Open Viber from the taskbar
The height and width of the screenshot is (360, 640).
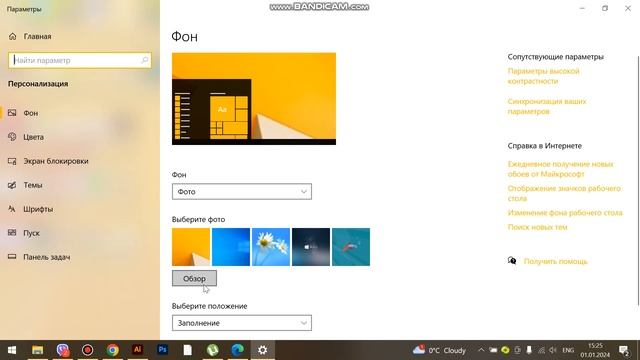point(62,350)
